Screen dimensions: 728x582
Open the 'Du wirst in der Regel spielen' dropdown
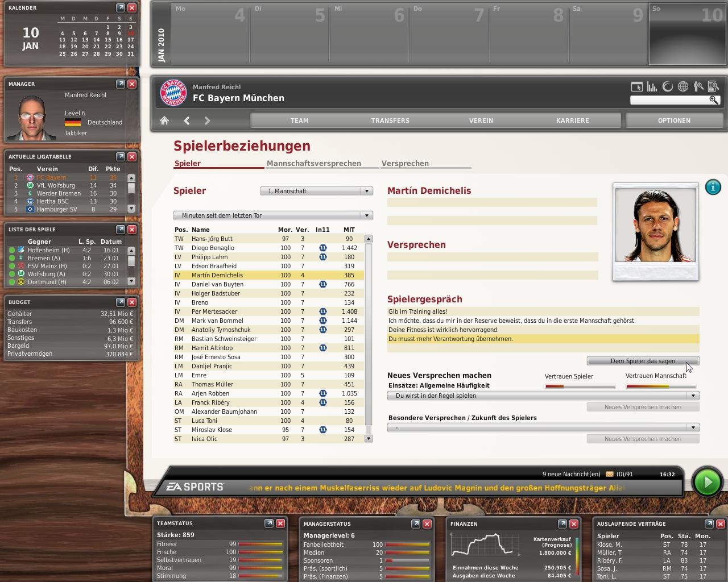click(543, 396)
